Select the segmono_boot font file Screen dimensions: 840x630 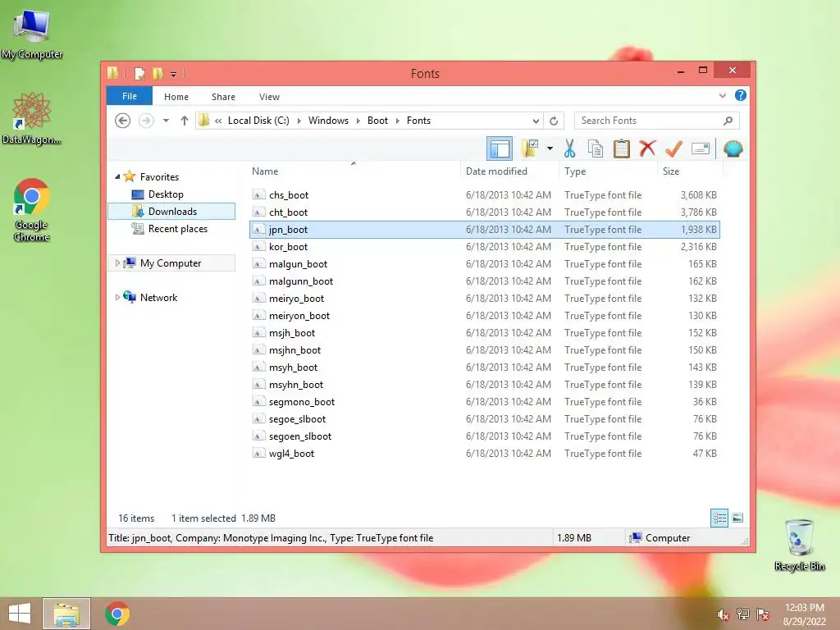coord(484,402)
